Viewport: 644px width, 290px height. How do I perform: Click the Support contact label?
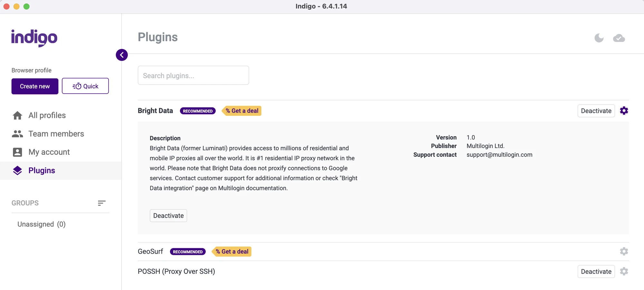435,155
